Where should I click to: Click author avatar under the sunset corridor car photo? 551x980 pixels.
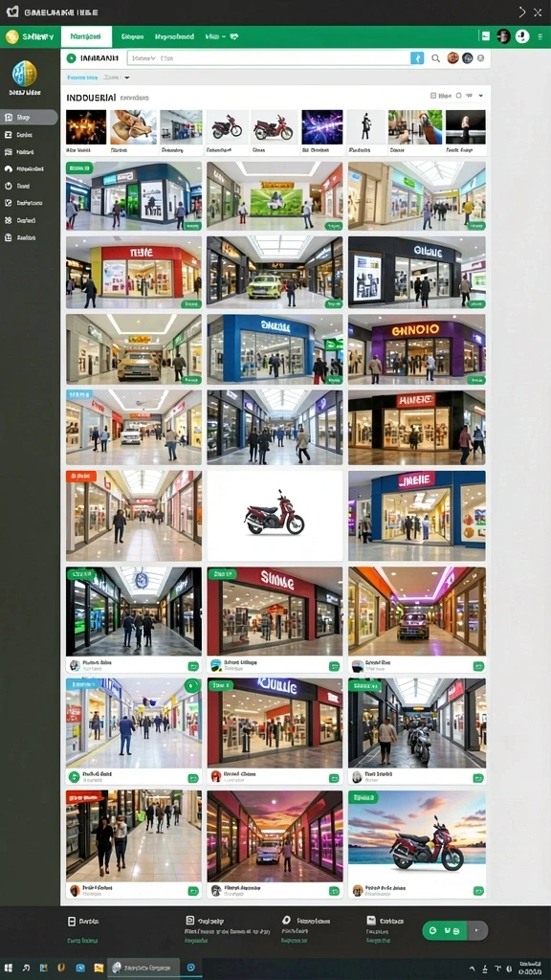(x=216, y=890)
